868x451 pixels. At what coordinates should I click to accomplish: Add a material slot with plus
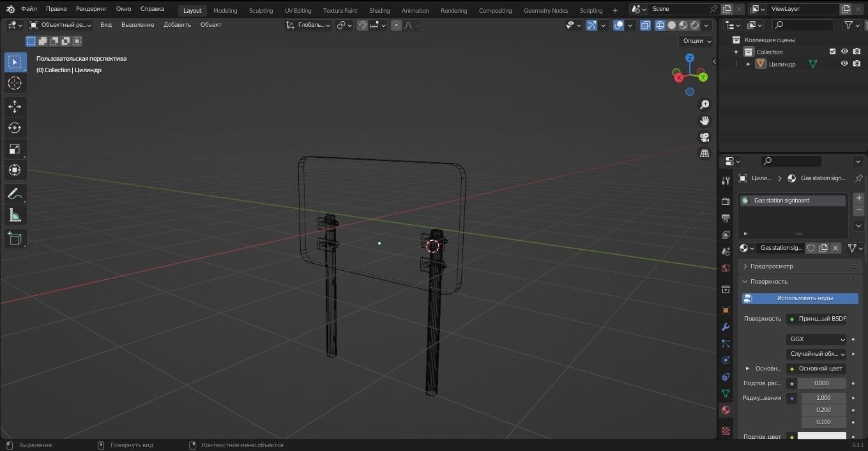pyautogui.click(x=858, y=199)
